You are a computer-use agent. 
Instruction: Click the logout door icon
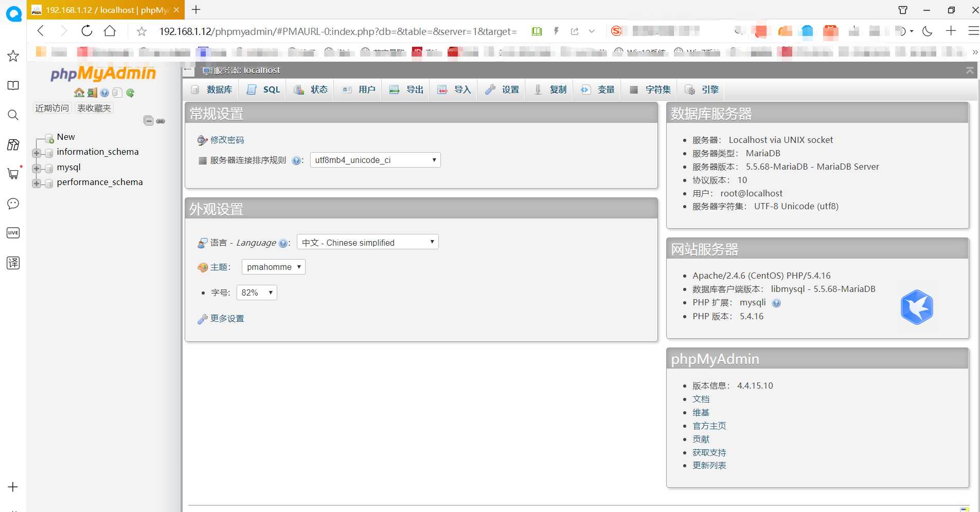[x=92, y=93]
